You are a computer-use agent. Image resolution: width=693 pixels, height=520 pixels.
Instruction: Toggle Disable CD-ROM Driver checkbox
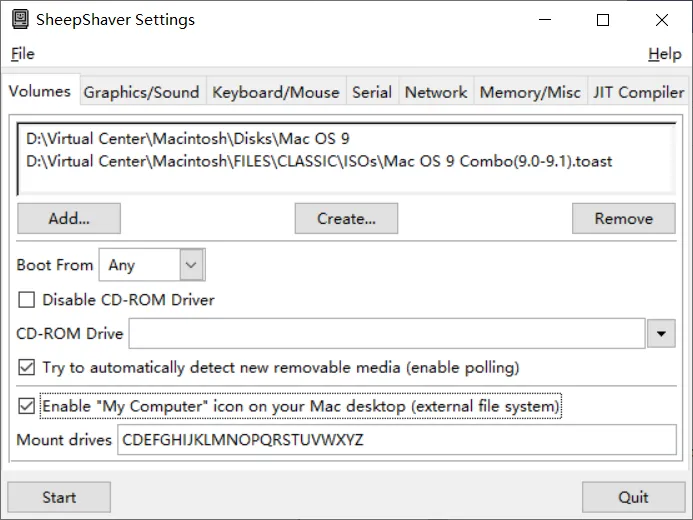tap(27, 300)
